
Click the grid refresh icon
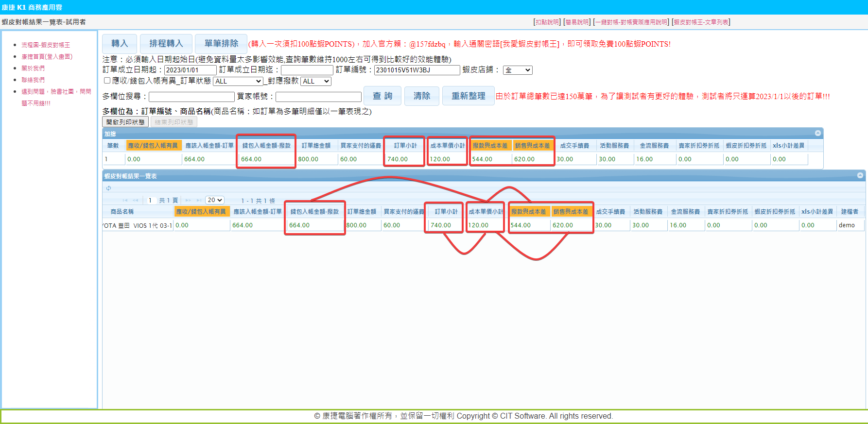[x=108, y=188]
